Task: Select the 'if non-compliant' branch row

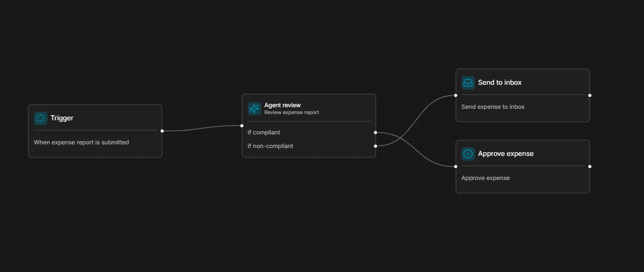Action: pyautogui.click(x=309, y=146)
